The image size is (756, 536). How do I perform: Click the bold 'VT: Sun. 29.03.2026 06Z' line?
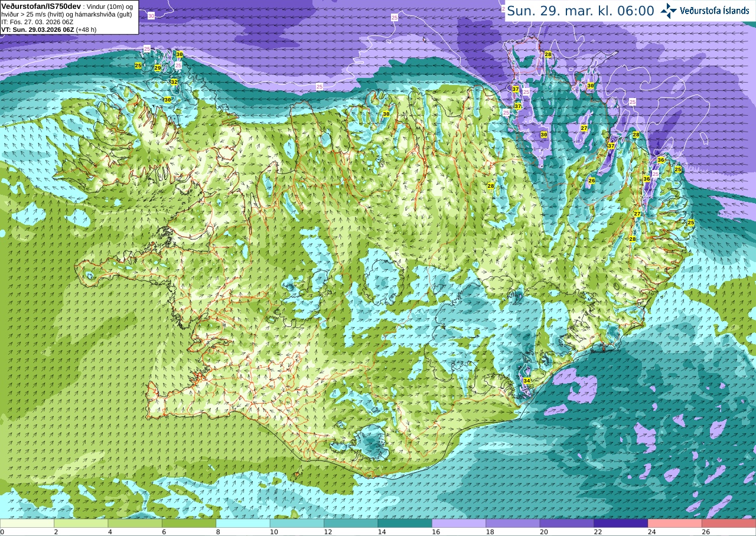[x=37, y=30]
